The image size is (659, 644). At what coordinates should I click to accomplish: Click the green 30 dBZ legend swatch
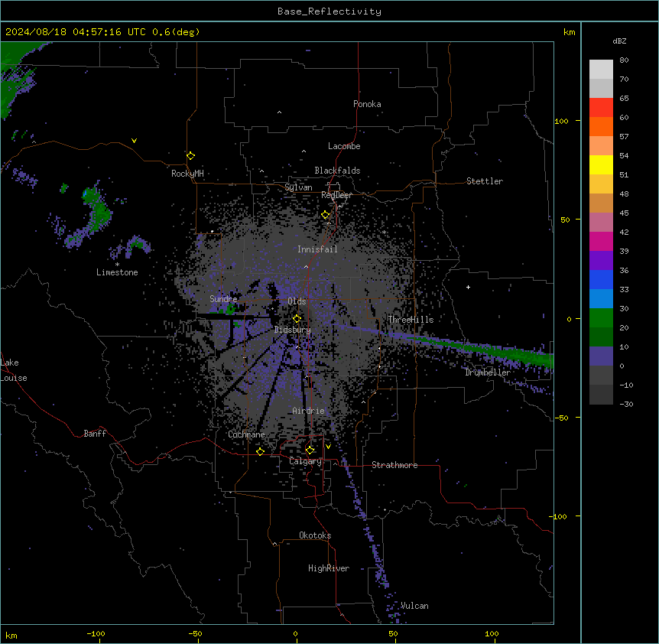(x=601, y=318)
